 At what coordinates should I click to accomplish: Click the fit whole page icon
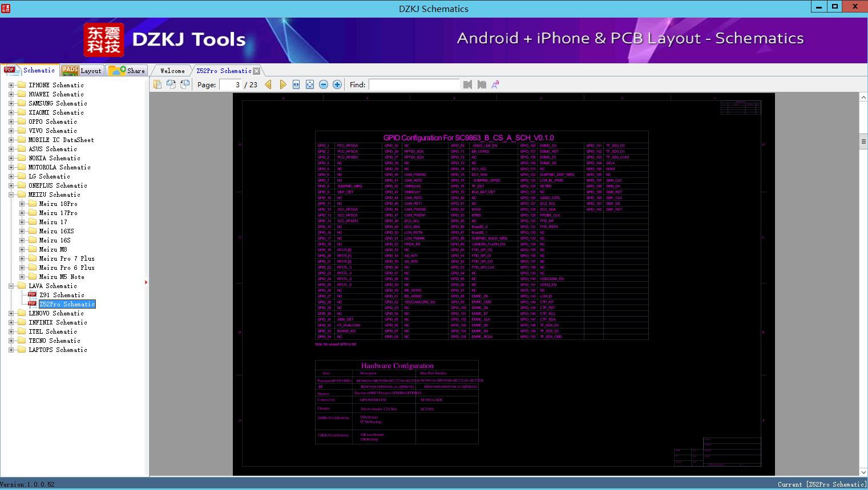click(x=310, y=84)
